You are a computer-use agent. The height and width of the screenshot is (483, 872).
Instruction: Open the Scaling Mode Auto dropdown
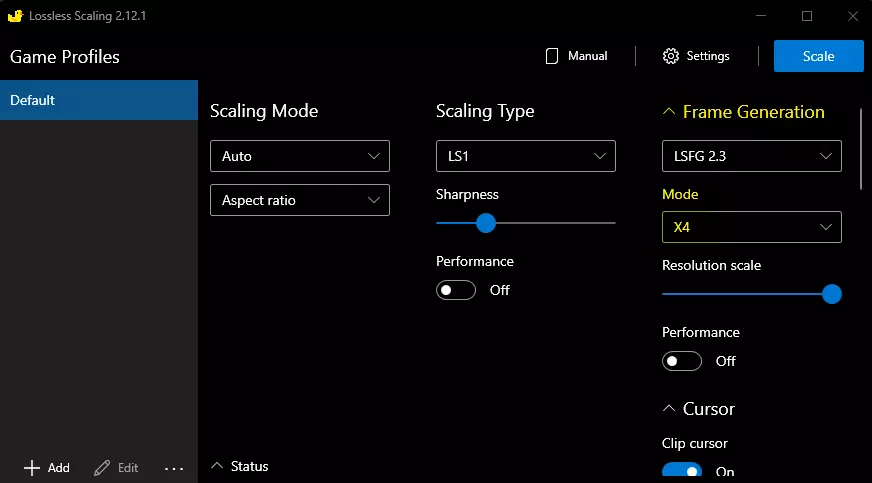(x=299, y=156)
